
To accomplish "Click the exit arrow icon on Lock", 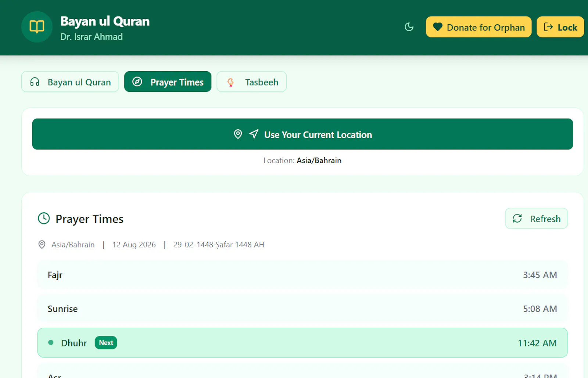I will point(548,27).
